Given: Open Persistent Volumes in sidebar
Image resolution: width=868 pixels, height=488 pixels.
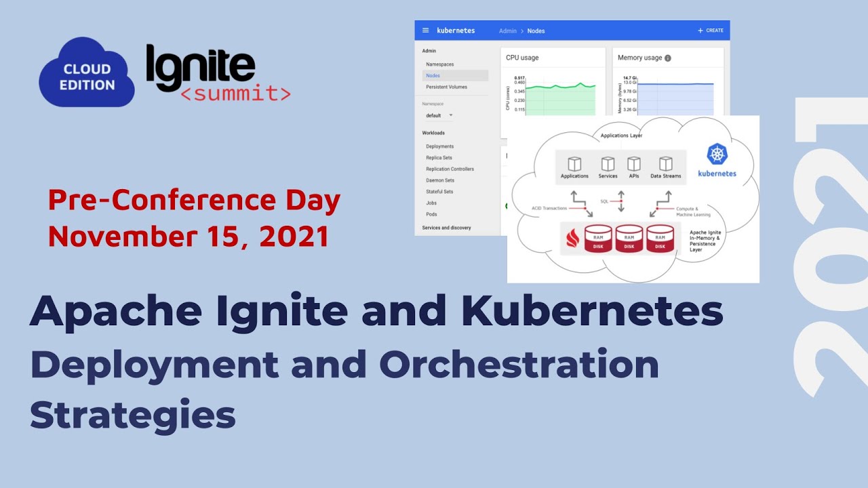Looking at the screenshot, I should point(446,87).
